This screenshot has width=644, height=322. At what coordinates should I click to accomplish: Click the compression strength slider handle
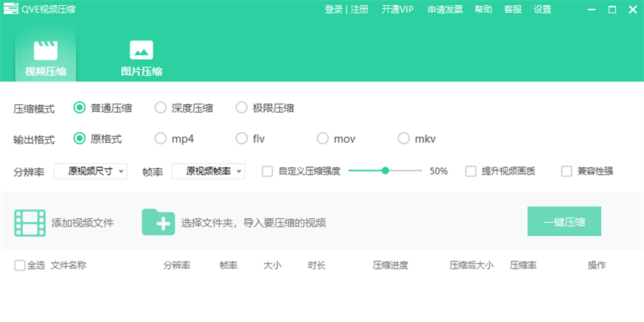[x=386, y=171]
